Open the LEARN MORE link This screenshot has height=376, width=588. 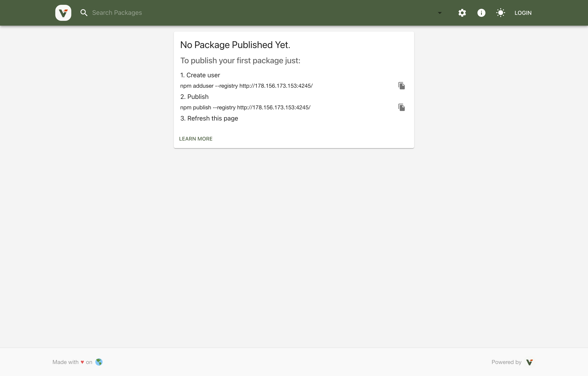(196, 139)
